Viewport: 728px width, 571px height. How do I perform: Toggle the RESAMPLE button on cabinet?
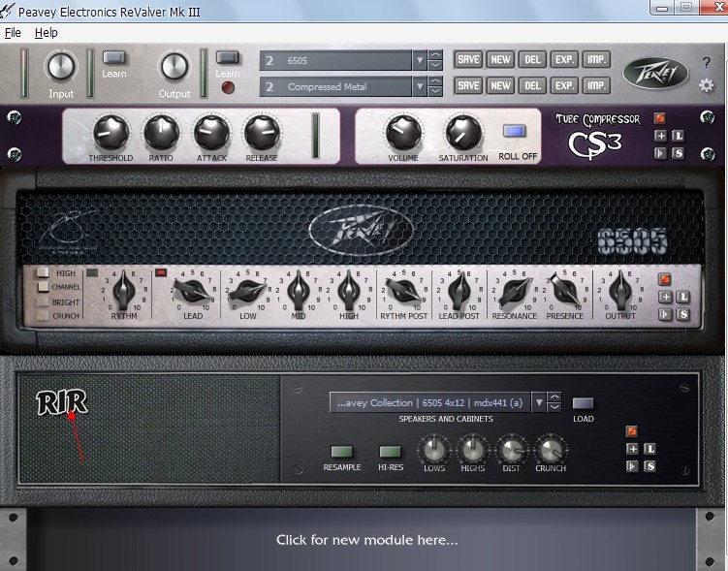click(342, 452)
